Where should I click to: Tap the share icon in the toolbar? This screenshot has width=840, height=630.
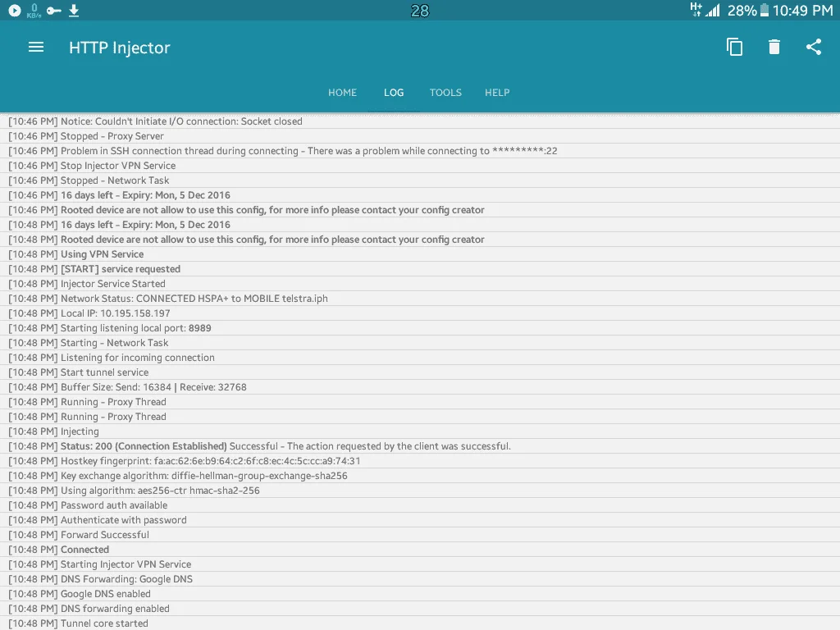click(814, 47)
